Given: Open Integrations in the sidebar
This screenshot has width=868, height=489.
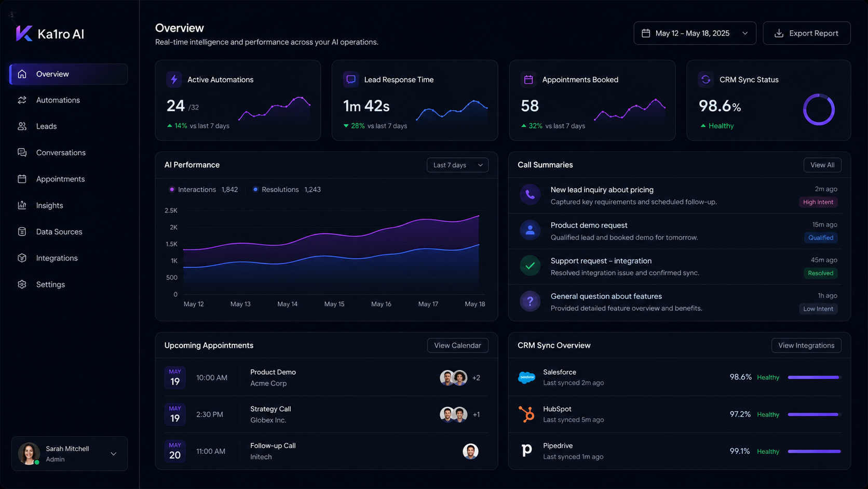Looking at the screenshot, I should pyautogui.click(x=69, y=258).
